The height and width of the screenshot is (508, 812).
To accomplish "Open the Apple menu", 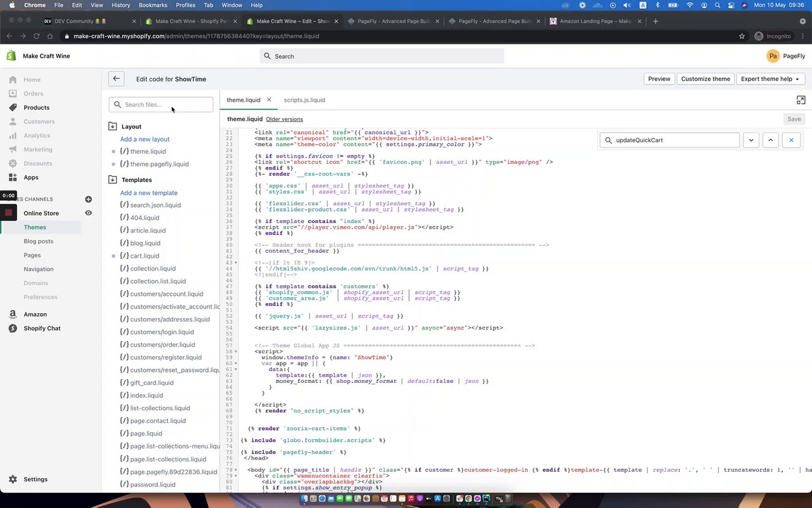I will tap(11, 5).
